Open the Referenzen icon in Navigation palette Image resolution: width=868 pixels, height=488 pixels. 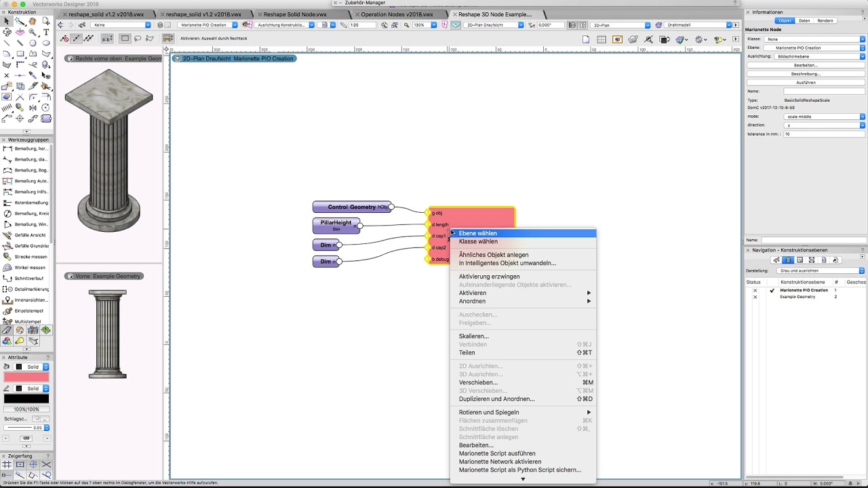pos(835,260)
